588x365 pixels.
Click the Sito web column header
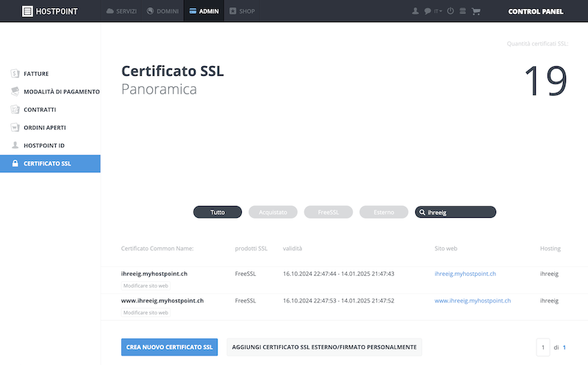[445, 248]
